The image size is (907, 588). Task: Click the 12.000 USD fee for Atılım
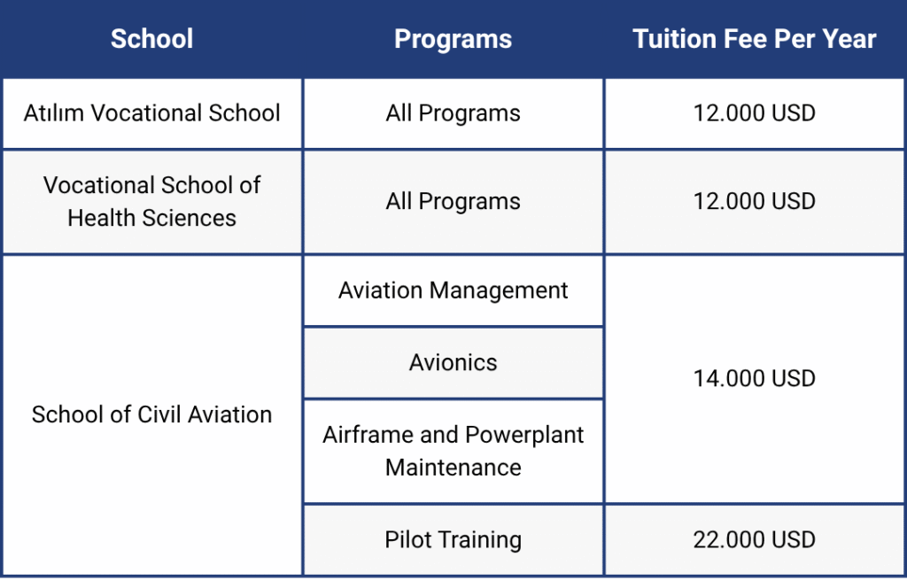point(754,113)
